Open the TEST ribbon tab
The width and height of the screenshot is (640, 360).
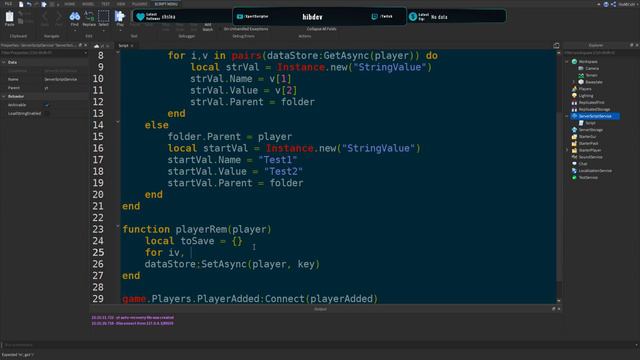tap(106, 4)
